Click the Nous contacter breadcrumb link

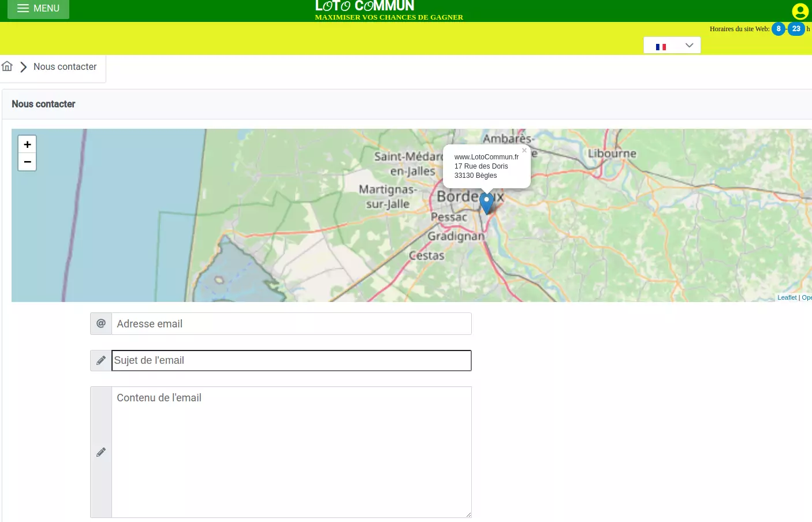pyautogui.click(x=65, y=66)
